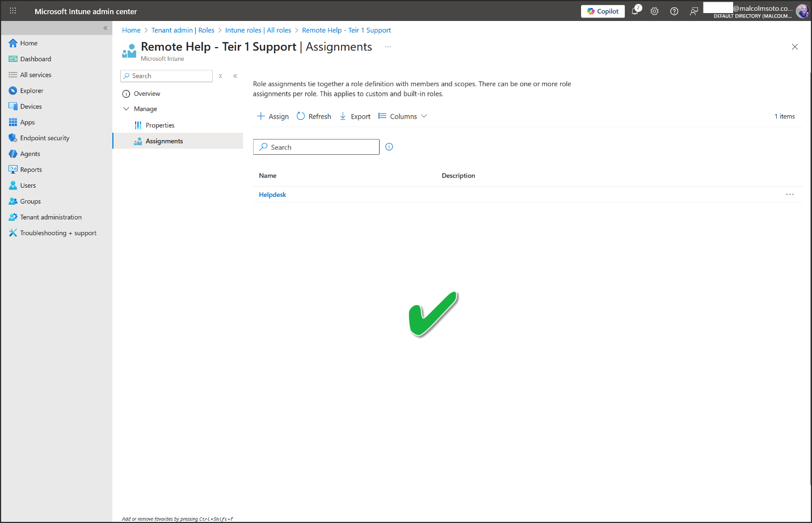Open the notifications bell icon
812x523 pixels.
[635, 11]
